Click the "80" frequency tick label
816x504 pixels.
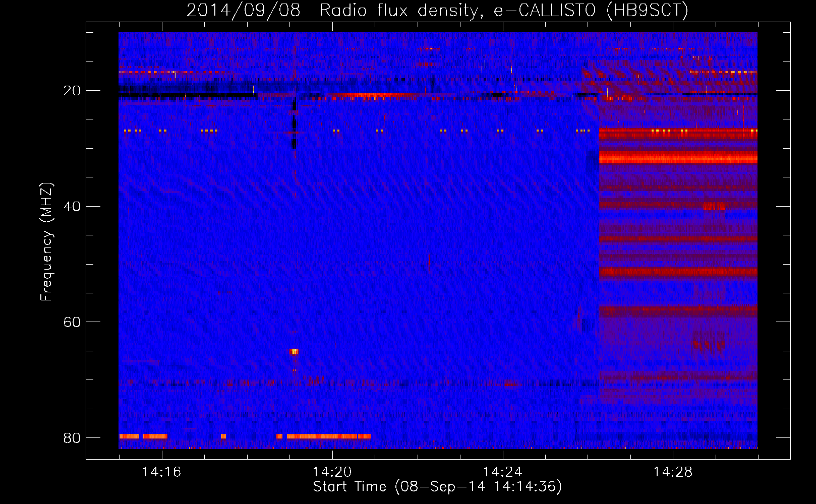tap(72, 437)
